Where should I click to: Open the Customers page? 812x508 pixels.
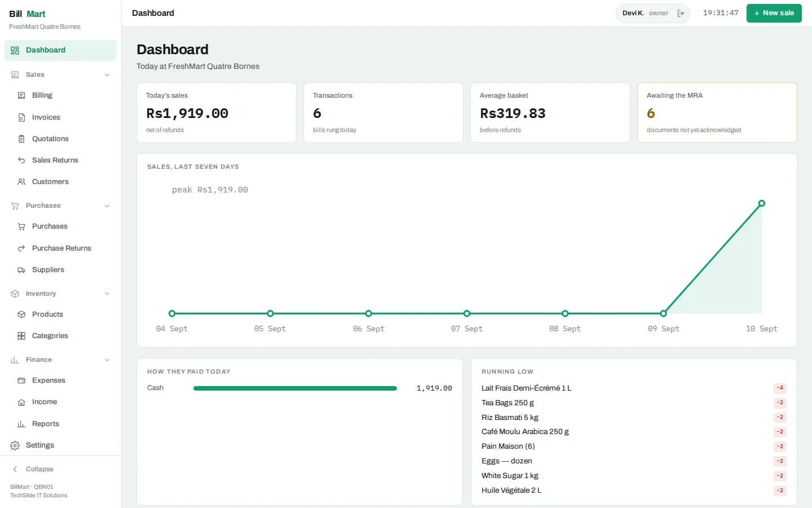tap(60, 182)
